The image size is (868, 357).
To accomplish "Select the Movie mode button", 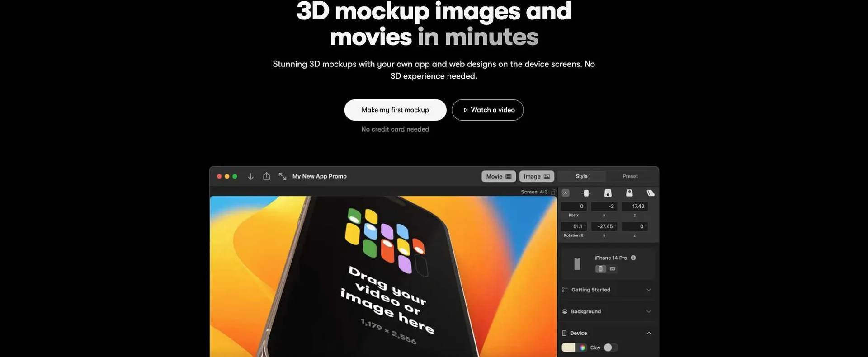I will (499, 176).
